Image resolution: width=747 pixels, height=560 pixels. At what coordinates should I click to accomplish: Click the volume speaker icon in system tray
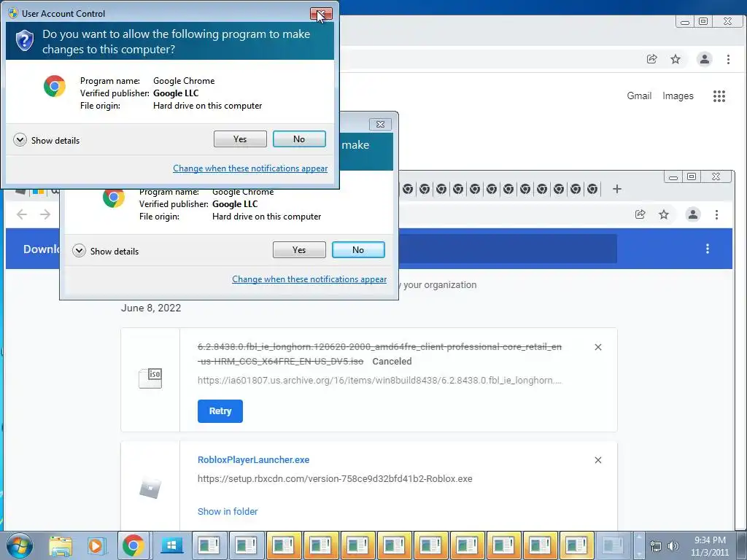pos(673,546)
